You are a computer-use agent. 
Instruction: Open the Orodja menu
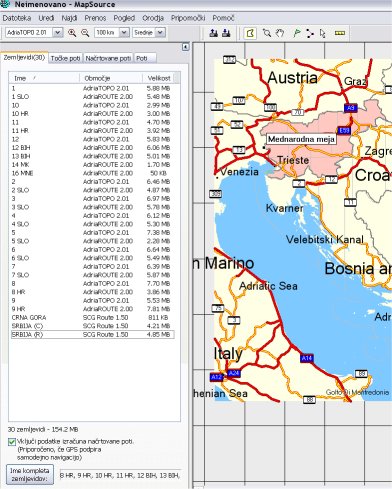tap(153, 18)
